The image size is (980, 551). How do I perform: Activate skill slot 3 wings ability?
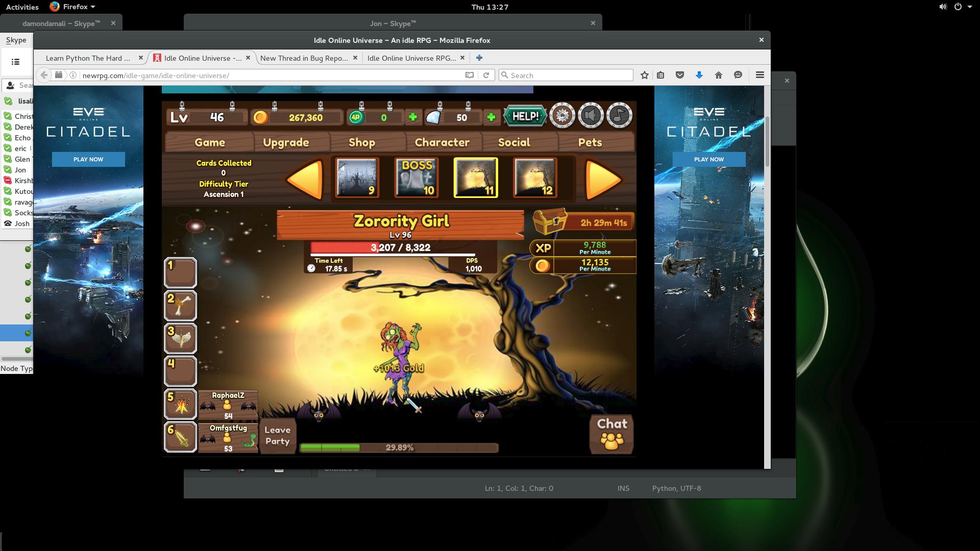coord(180,338)
